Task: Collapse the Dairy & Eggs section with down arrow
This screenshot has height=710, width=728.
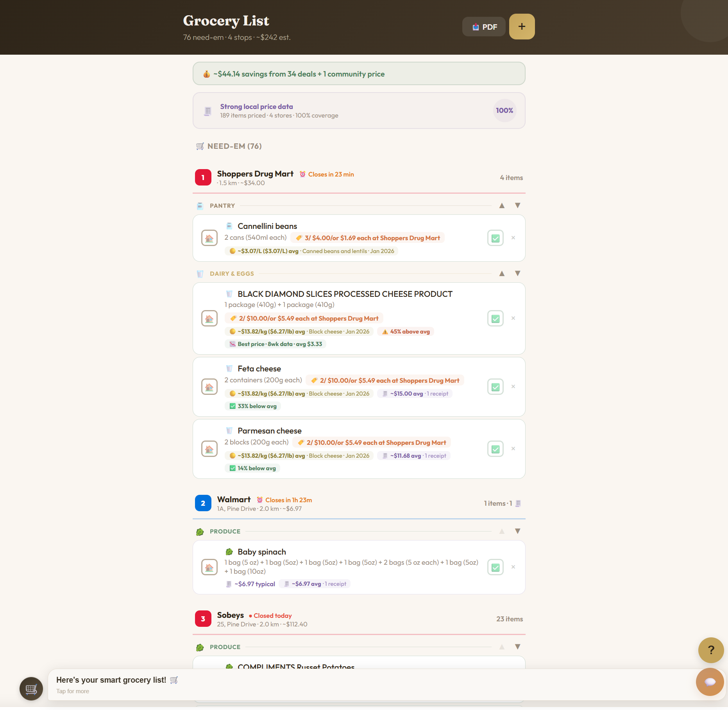Action: click(x=517, y=273)
